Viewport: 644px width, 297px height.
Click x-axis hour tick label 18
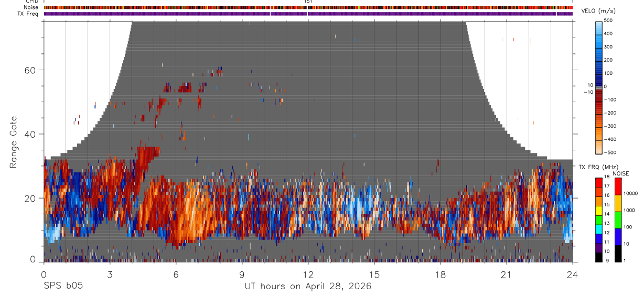pos(441,274)
